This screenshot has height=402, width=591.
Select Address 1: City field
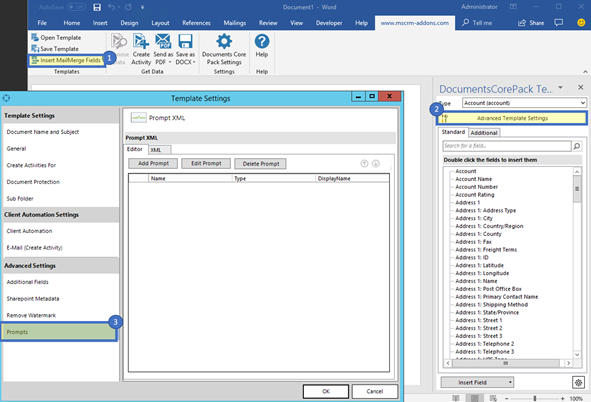click(x=474, y=218)
